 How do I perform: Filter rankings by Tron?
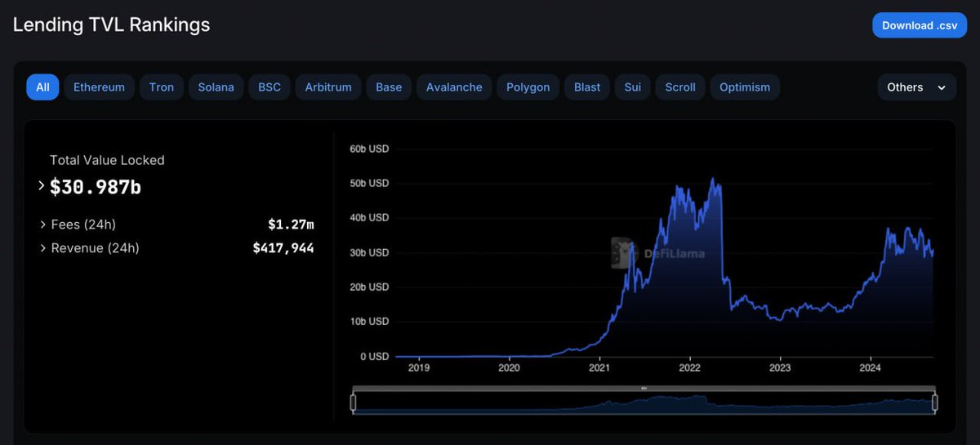point(162,87)
